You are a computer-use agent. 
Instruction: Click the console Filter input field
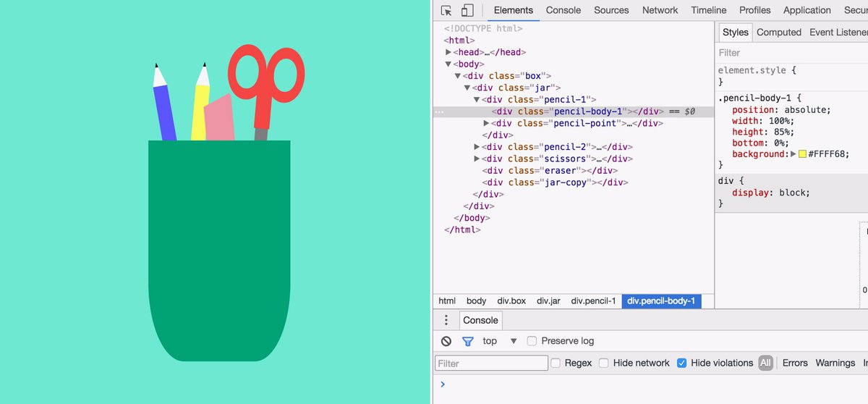pyautogui.click(x=491, y=363)
